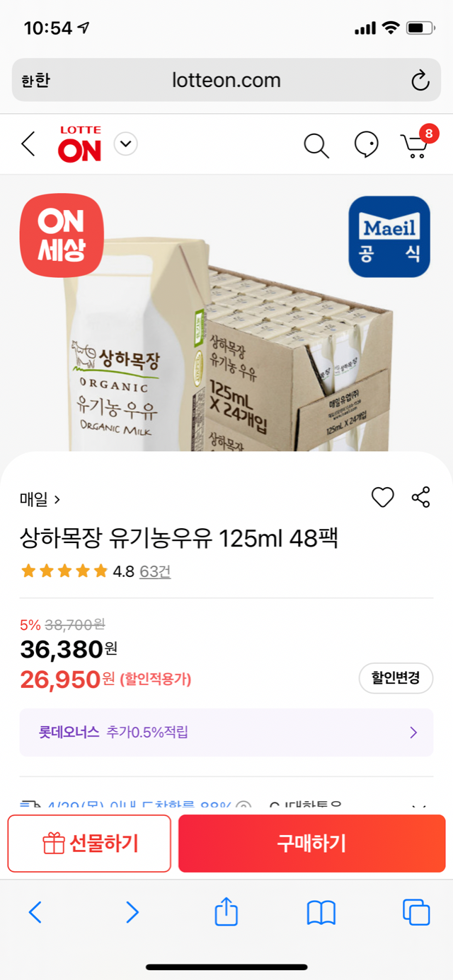
Task: Reload the page in Safari
Action: tap(420, 81)
